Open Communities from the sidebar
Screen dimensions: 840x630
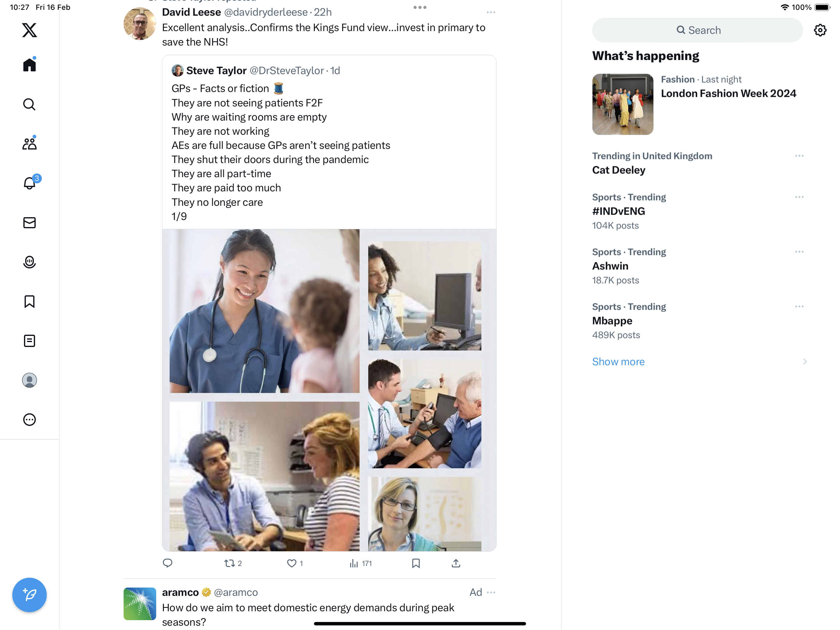pos(29,143)
